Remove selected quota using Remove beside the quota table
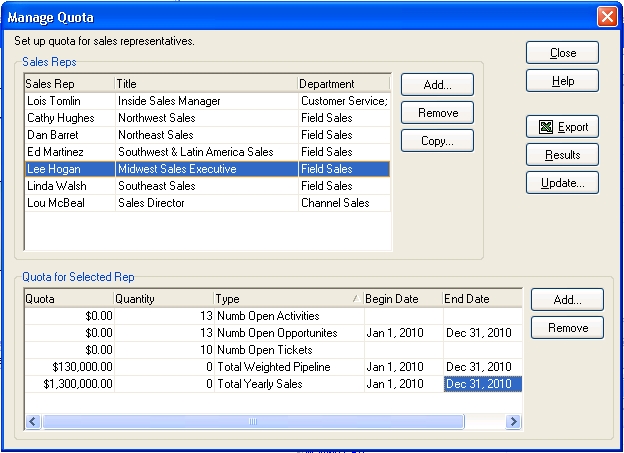Viewport: 624px width, 453px height. pos(567,328)
